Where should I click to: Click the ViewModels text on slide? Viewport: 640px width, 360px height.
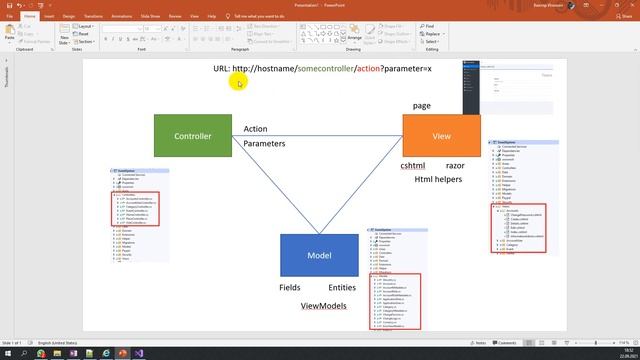tap(324, 306)
